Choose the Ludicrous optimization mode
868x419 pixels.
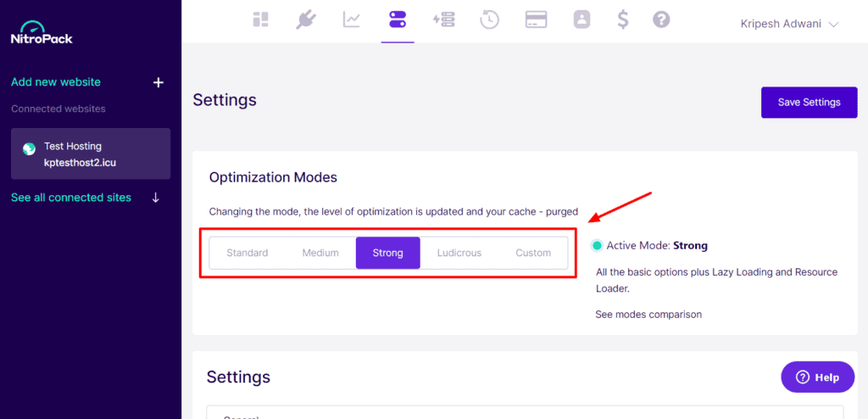click(458, 253)
